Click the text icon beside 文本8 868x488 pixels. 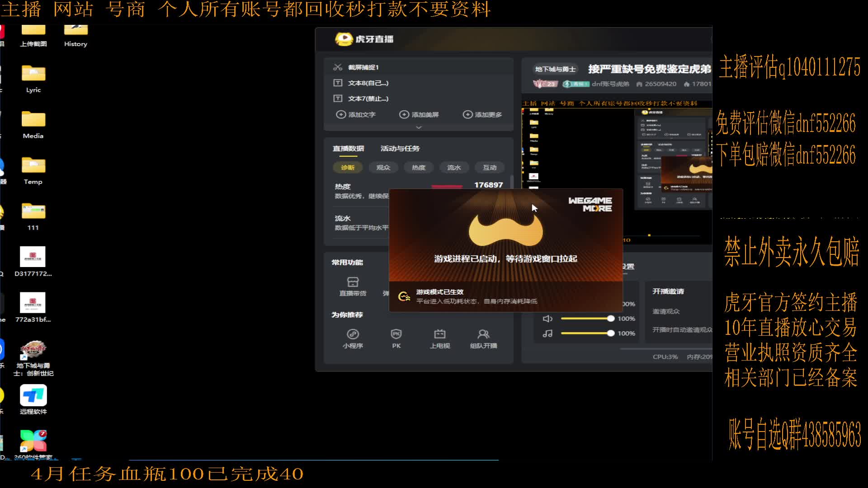(338, 83)
